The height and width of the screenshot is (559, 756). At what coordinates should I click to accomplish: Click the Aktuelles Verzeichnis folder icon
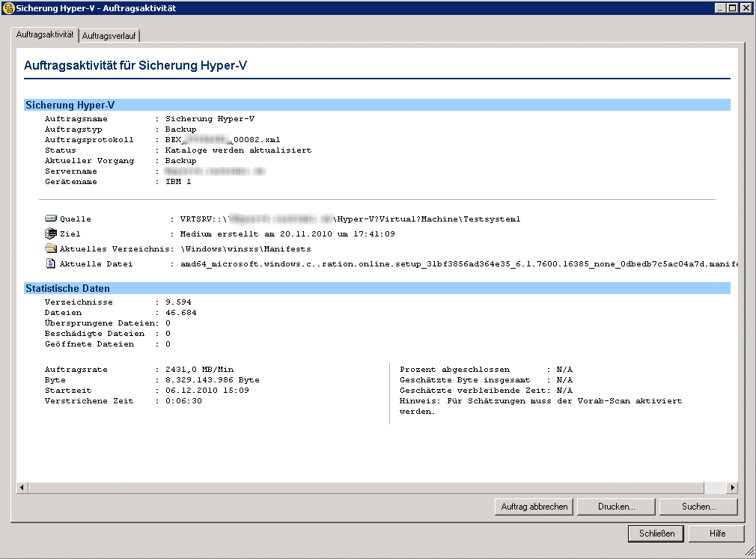(x=51, y=248)
